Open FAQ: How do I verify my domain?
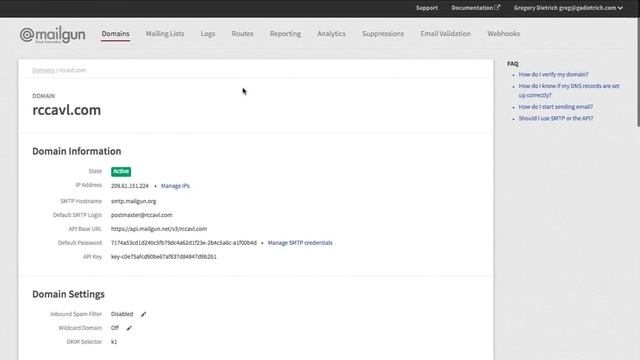This screenshot has width=640, height=360. pyautogui.click(x=553, y=75)
